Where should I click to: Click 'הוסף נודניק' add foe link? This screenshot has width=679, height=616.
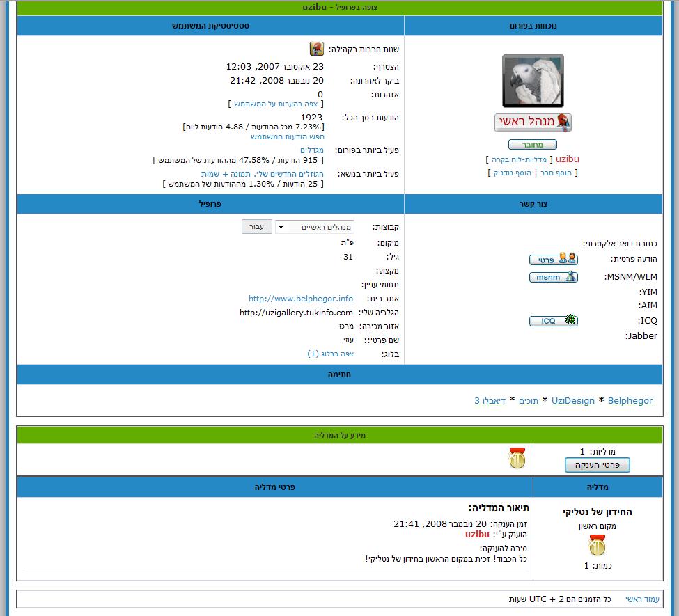[x=514, y=173]
